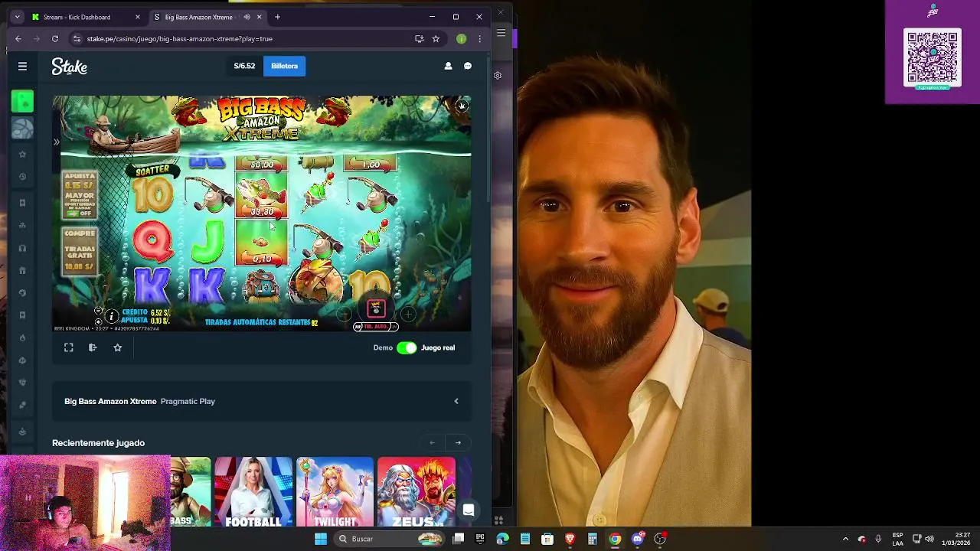The image size is (980, 551).
Task: Click the taskbar volume speaker icon
Action: pyautogui.click(x=929, y=539)
